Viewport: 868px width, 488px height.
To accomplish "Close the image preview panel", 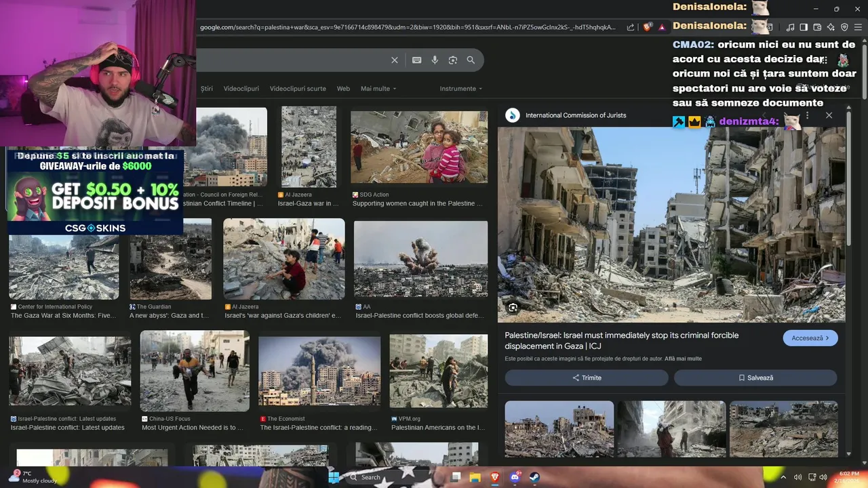I will coord(829,115).
